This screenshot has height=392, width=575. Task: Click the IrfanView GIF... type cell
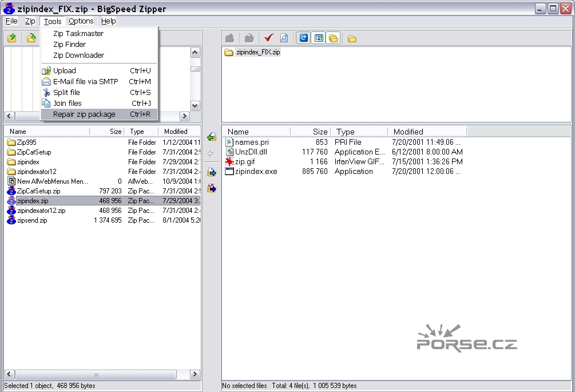pyautogui.click(x=359, y=162)
